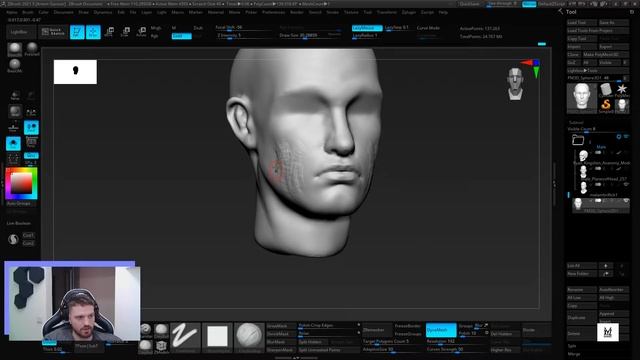The image size is (640, 360).
Task: Open the BasicMaterial sphere on left shelf
Action: pos(14,65)
